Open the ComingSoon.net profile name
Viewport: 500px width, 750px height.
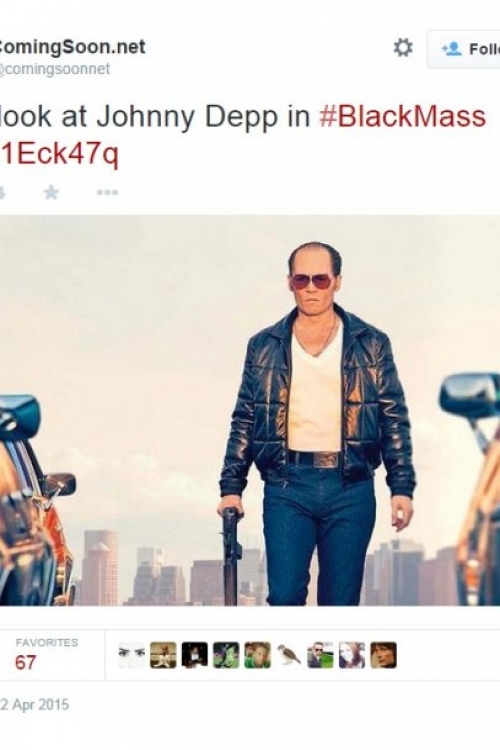[x=73, y=47]
